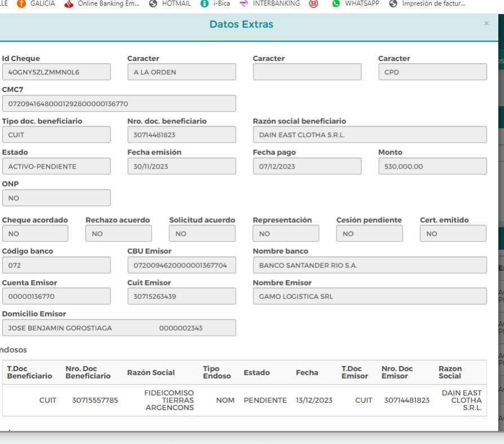Click the Tipo Endoso column header
The image size is (504, 444).
point(217,372)
